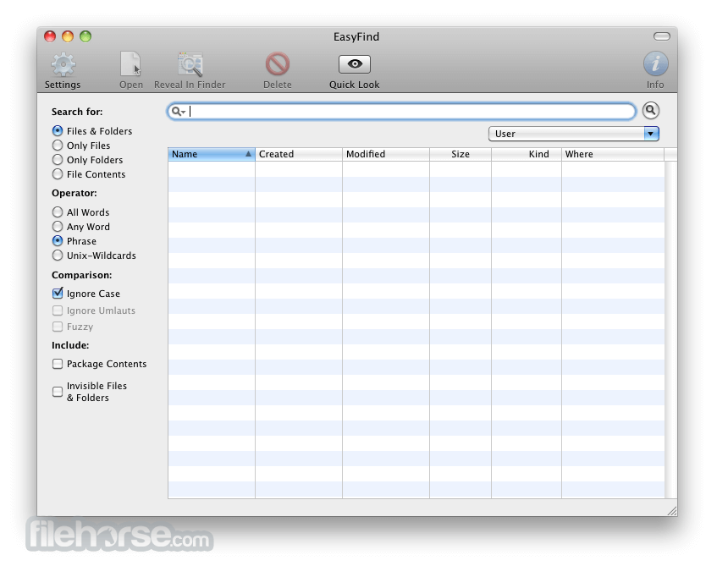Enable Invisible Files & Folders checkbox
The image size is (728, 577).
point(58,392)
